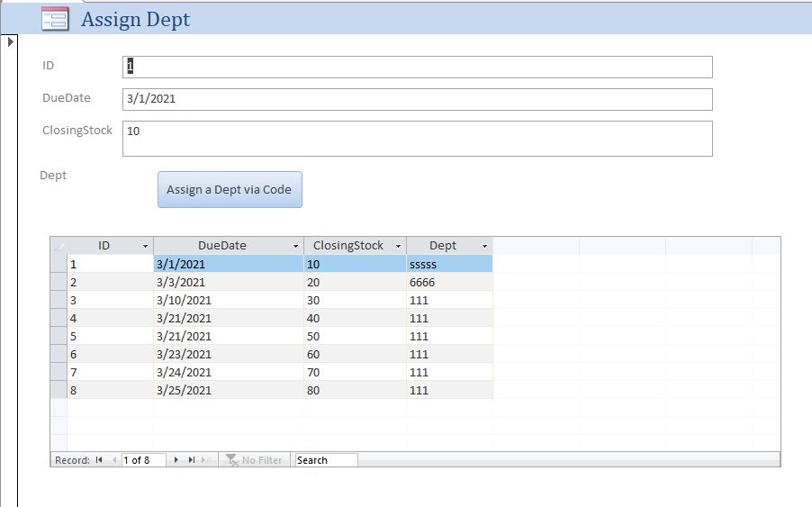This screenshot has width=812, height=507.
Task: Click the Search box in the record navigator
Action: coord(326,460)
